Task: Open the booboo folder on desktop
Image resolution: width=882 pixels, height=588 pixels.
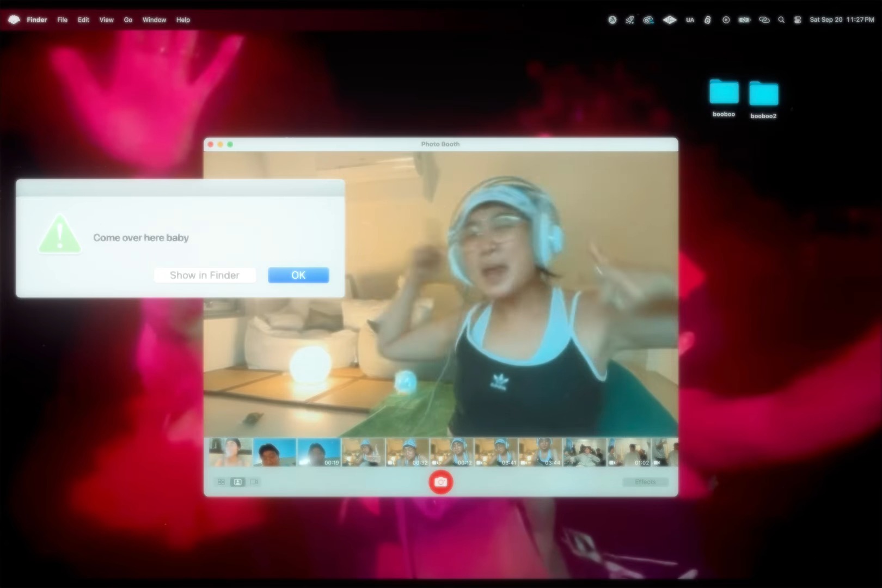Action: (x=724, y=93)
